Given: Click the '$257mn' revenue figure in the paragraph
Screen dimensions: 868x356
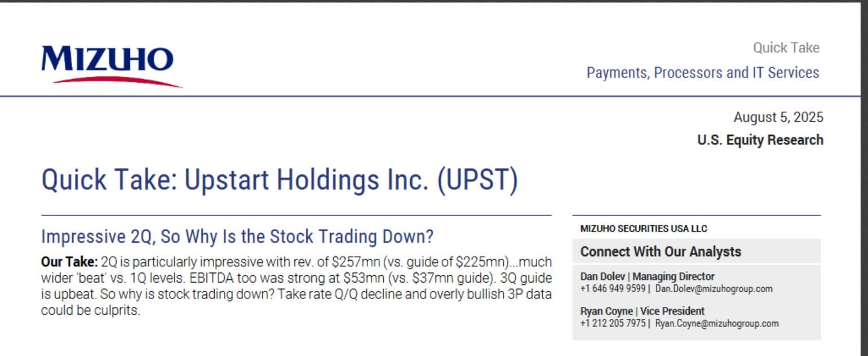Looking at the screenshot, I should click(x=351, y=262).
